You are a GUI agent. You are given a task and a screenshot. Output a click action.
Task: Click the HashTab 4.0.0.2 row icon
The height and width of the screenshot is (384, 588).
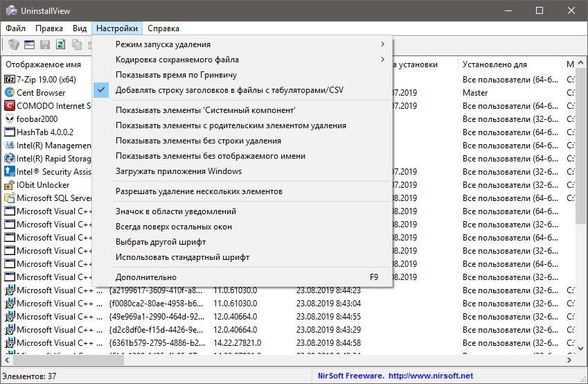click(10, 132)
